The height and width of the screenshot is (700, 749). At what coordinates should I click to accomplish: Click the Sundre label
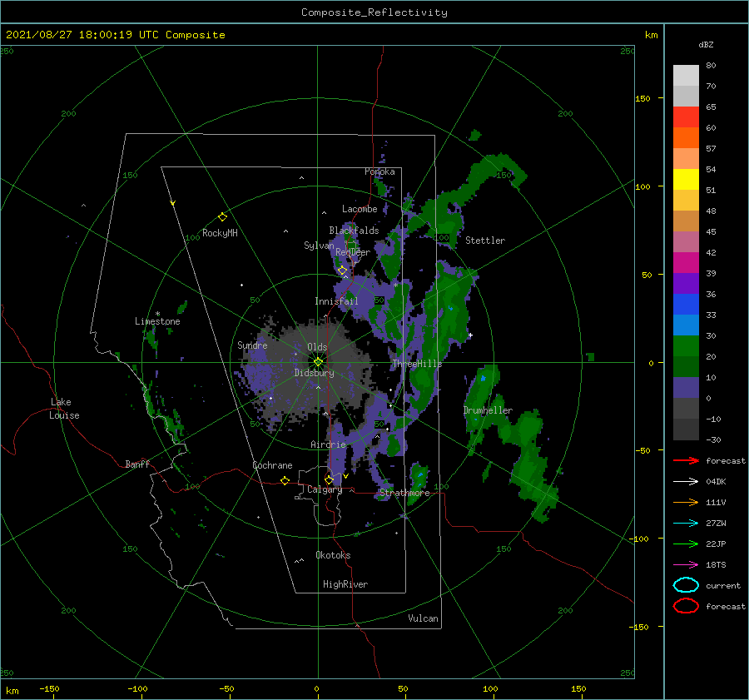(x=252, y=345)
